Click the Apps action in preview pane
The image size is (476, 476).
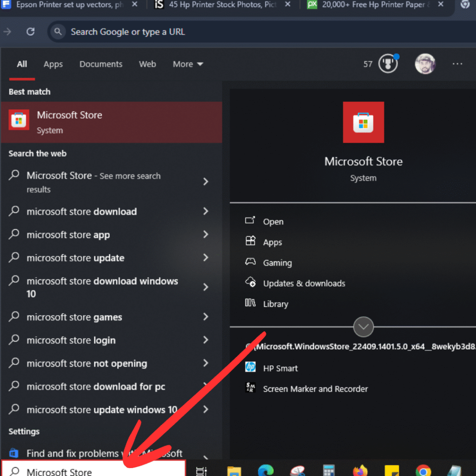(272, 242)
